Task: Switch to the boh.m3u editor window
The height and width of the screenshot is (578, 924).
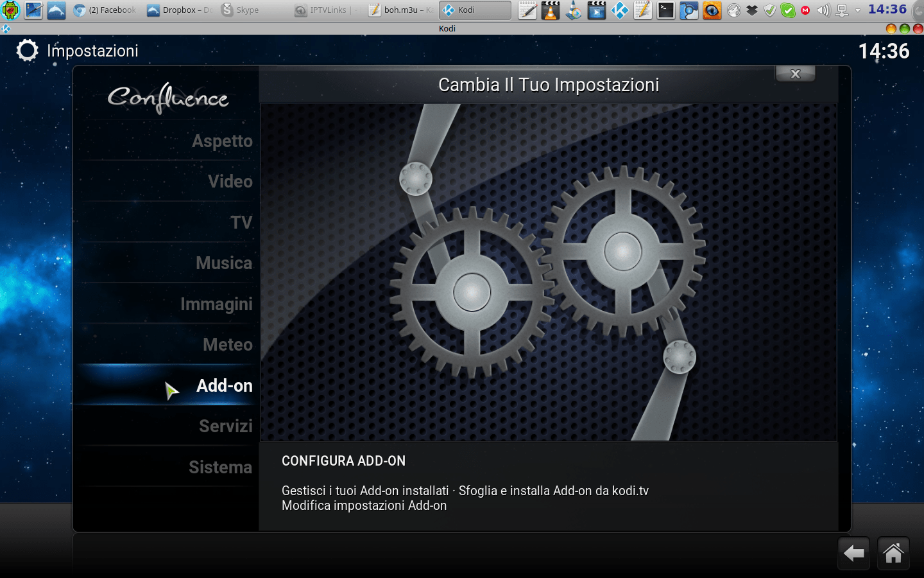Action: click(402, 10)
